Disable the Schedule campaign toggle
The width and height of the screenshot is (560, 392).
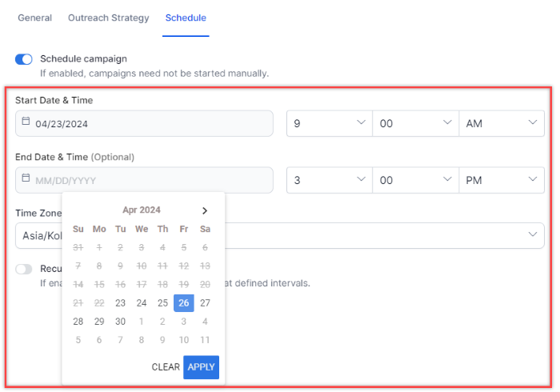[24, 59]
